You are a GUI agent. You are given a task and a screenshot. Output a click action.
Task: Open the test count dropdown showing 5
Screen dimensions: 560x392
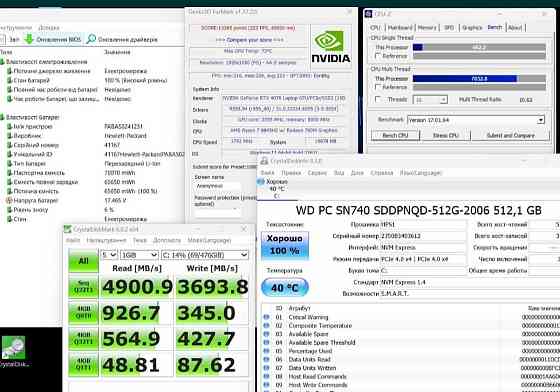coord(109,255)
